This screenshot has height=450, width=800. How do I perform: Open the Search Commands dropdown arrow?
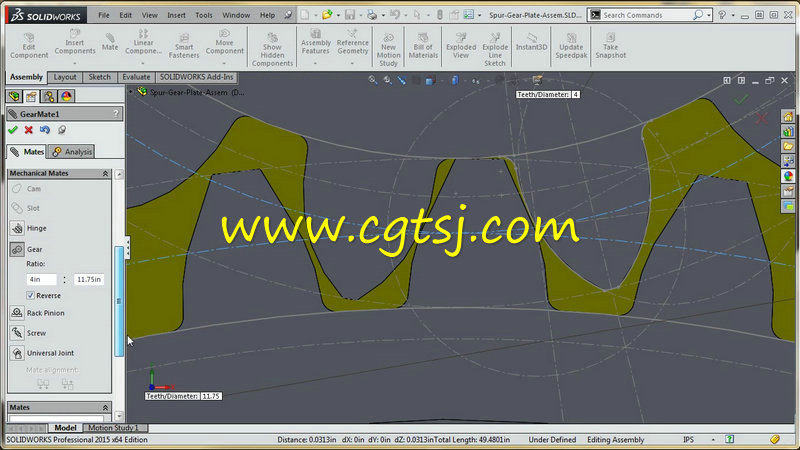(x=709, y=15)
